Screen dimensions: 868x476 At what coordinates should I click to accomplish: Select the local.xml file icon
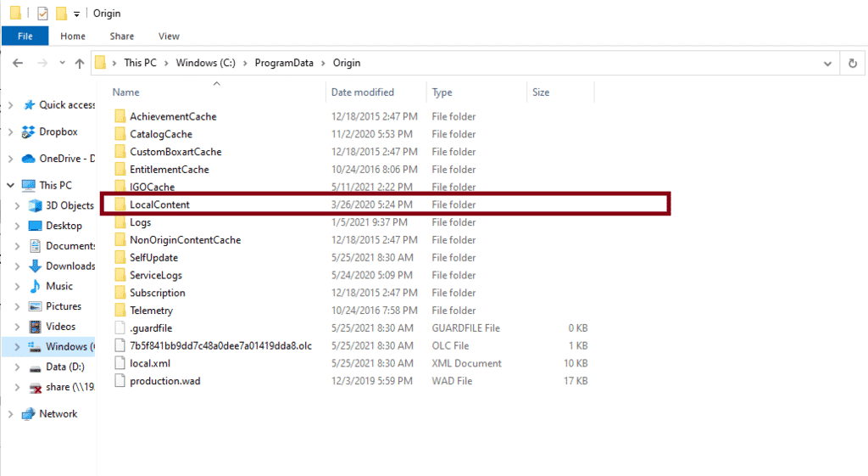click(120, 363)
